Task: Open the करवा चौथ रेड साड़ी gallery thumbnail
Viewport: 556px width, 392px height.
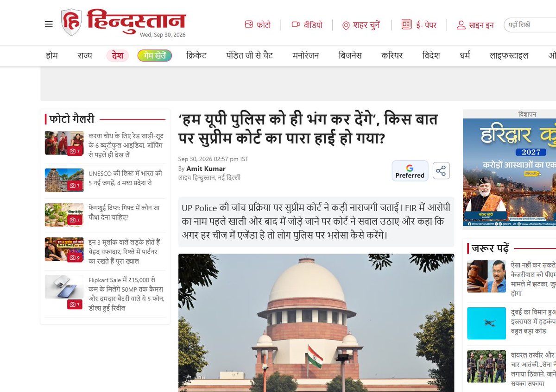Action: point(64,143)
